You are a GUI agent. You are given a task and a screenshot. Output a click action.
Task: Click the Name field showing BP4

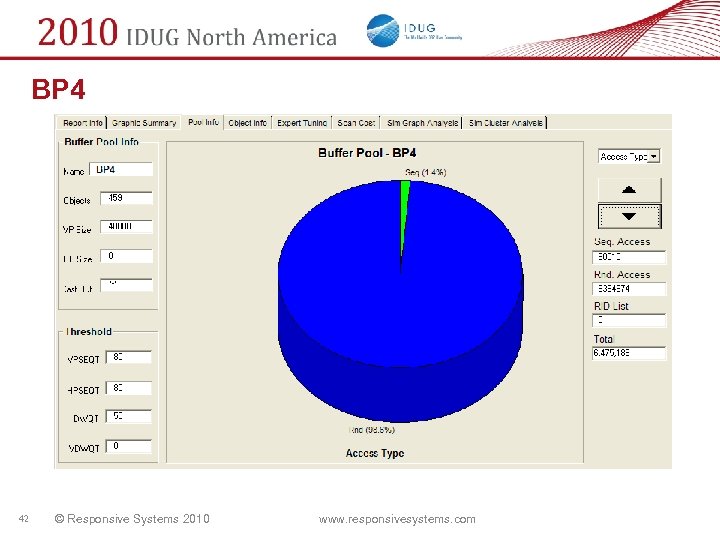pos(121,169)
